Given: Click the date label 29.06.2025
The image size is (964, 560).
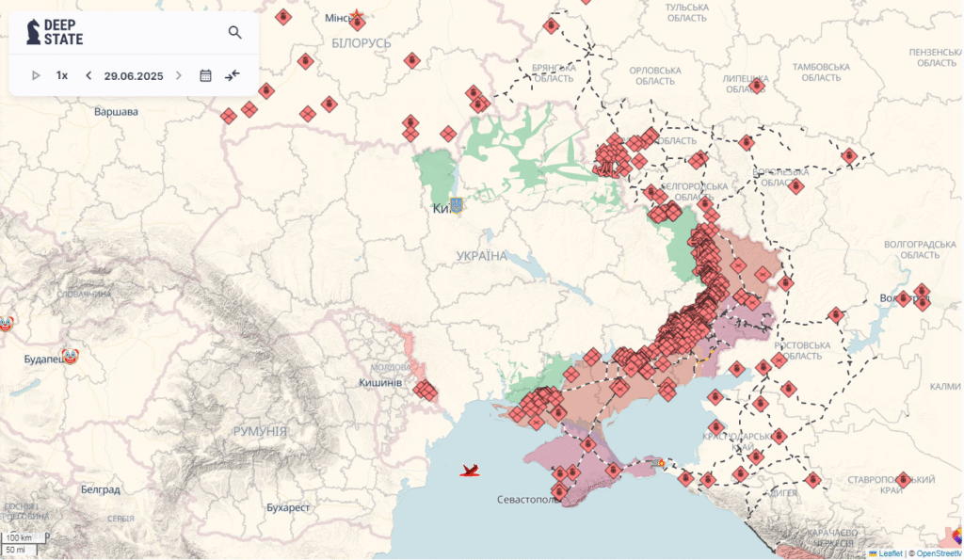Looking at the screenshot, I should (x=132, y=74).
